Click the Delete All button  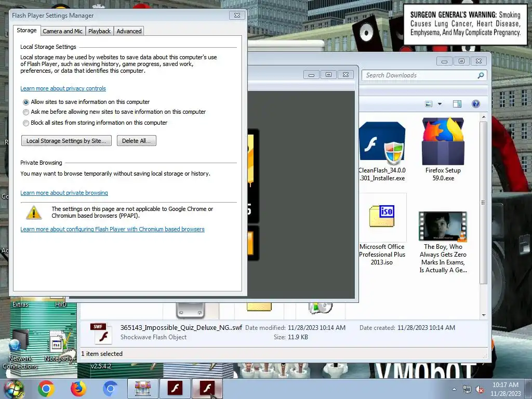(x=137, y=141)
